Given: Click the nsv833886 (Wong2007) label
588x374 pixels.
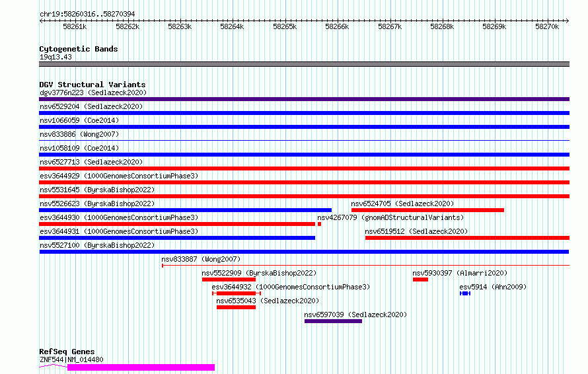Looking at the screenshot, I should pyautogui.click(x=79, y=134).
